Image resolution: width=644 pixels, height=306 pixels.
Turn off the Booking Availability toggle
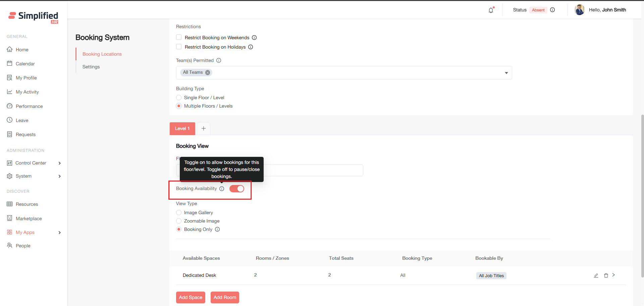click(x=237, y=189)
